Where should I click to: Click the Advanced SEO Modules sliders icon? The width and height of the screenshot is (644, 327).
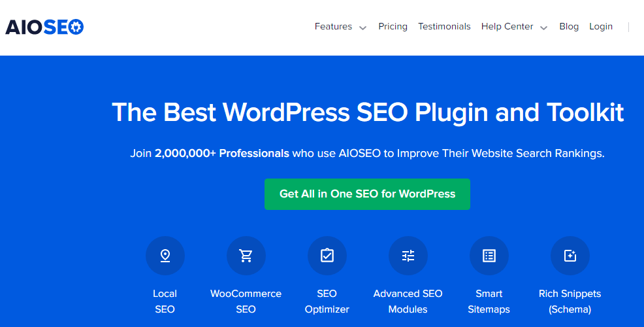[408, 256]
